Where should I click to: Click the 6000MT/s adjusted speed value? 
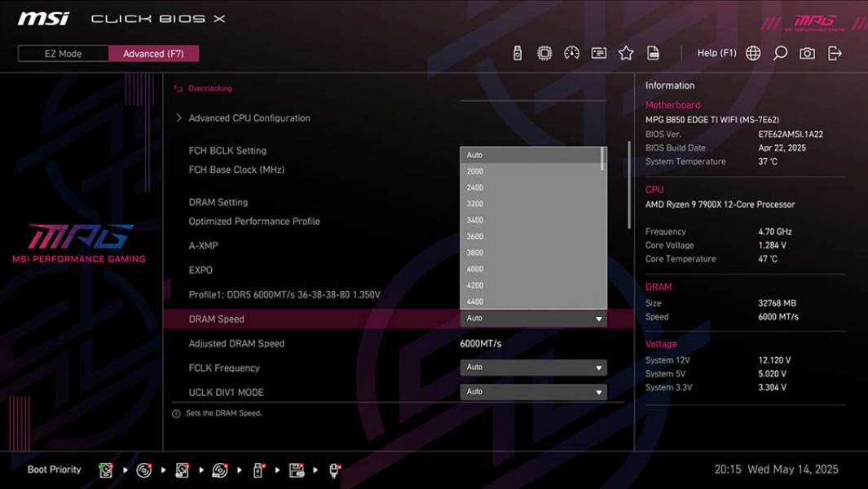click(481, 343)
